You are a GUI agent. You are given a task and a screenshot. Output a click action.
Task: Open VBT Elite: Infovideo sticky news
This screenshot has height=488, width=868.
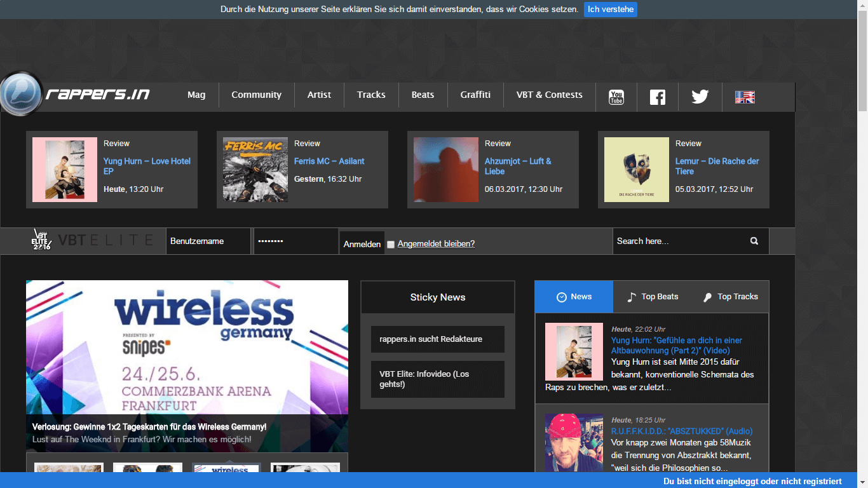coord(438,379)
